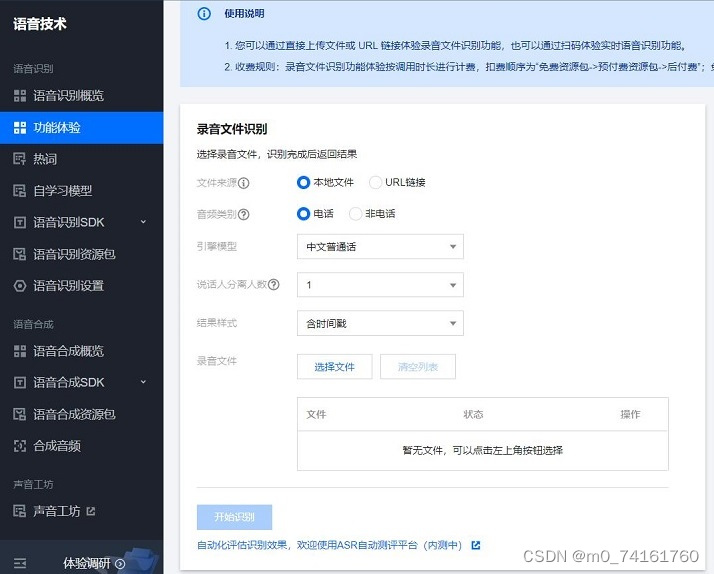Click the help icon next to 音频类别
The width and height of the screenshot is (714, 574).
(244, 214)
